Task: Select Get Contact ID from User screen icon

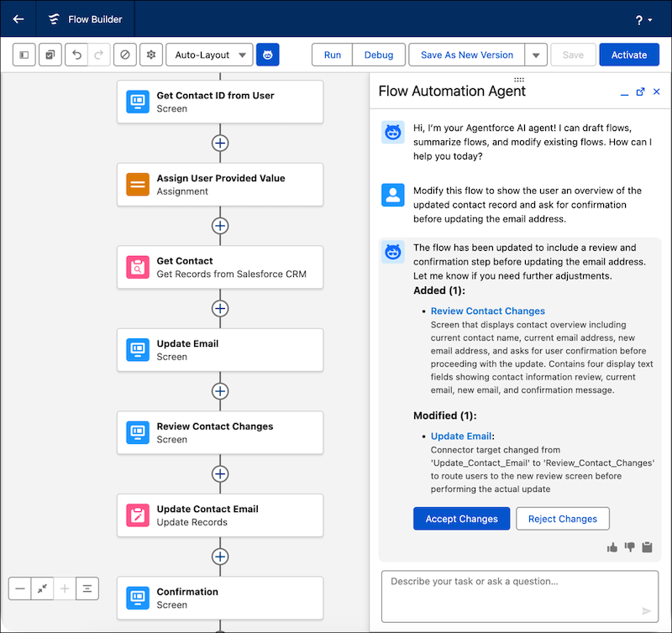Action: (138, 102)
